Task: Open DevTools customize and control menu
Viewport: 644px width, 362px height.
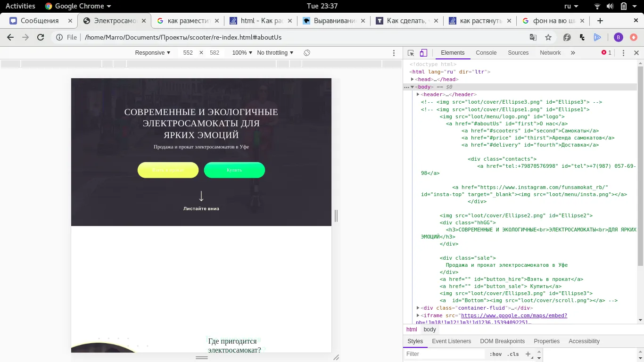Action: [623, 53]
